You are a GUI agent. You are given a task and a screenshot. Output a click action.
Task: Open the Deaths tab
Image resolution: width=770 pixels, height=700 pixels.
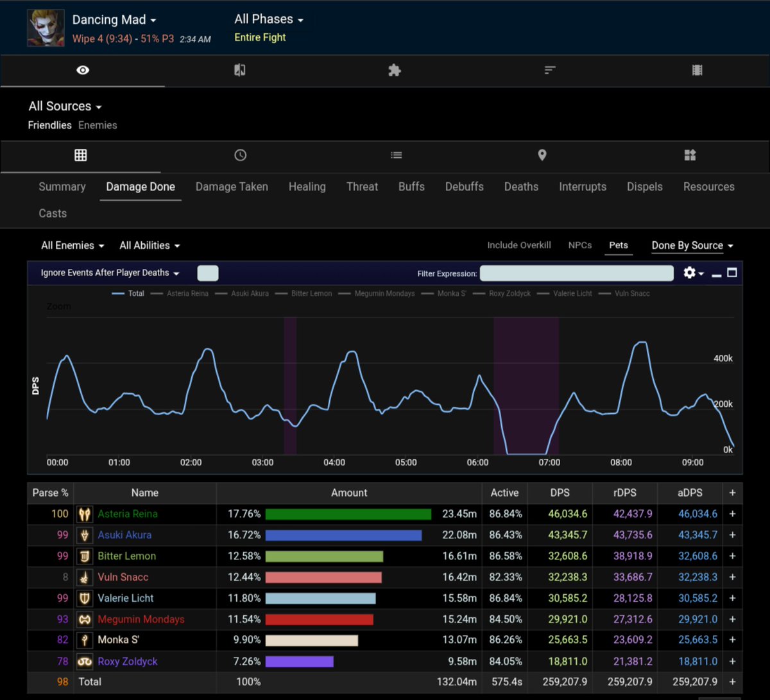coord(521,187)
